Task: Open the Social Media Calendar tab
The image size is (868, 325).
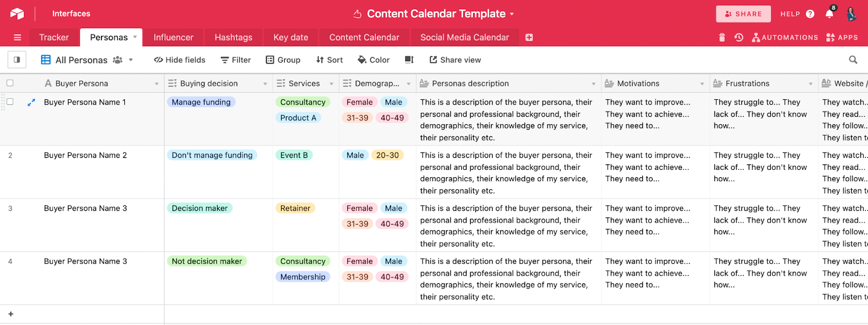Action: coord(464,37)
